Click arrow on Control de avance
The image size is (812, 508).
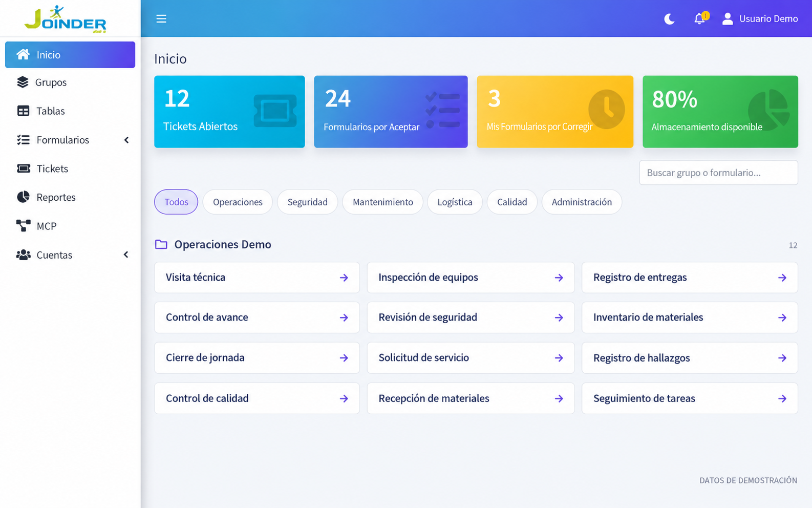[x=344, y=317]
